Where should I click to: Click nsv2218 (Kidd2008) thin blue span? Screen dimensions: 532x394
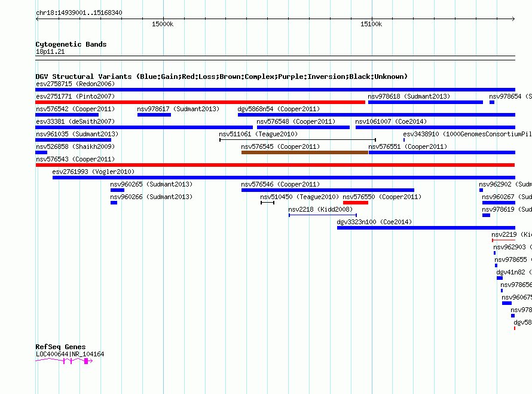coord(323,215)
